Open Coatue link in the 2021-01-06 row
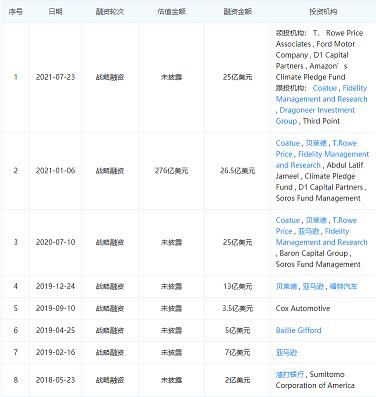Screen dimensions: 376x397 (x=288, y=143)
